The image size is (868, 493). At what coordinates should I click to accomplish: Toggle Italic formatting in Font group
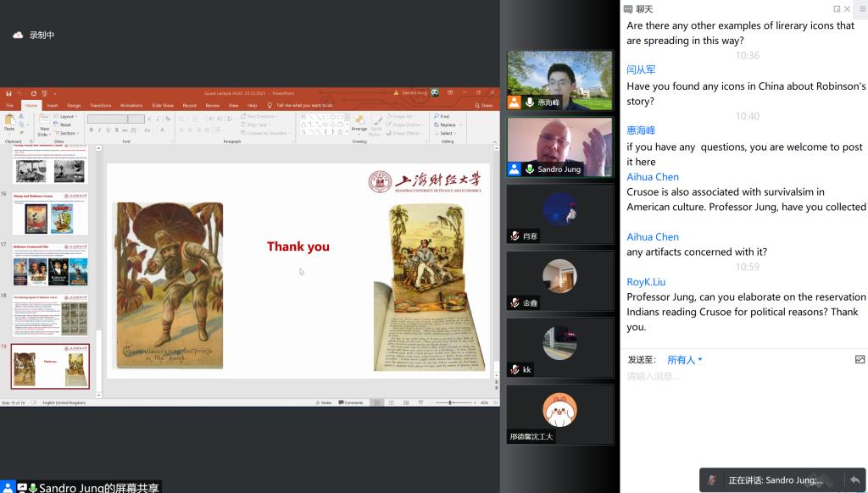point(99,130)
